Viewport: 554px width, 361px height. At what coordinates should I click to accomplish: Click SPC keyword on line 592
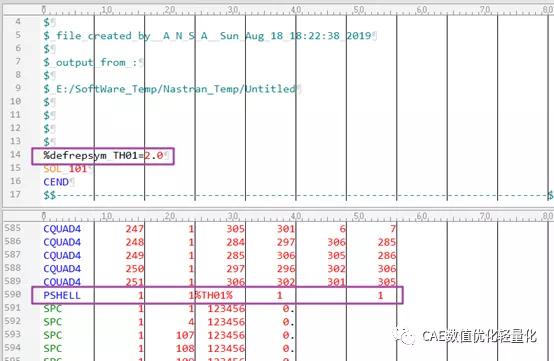coord(53,322)
